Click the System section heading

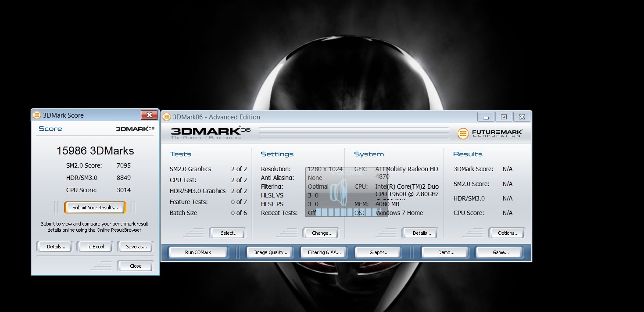pos(369,154)
